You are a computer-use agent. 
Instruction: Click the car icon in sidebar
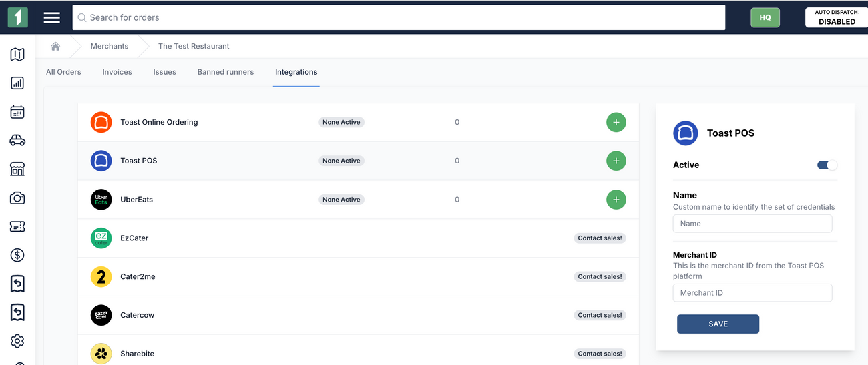point(17,140)
